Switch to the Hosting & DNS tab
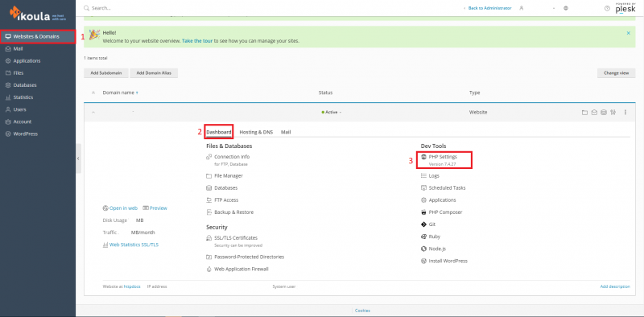 pos(256,132)
